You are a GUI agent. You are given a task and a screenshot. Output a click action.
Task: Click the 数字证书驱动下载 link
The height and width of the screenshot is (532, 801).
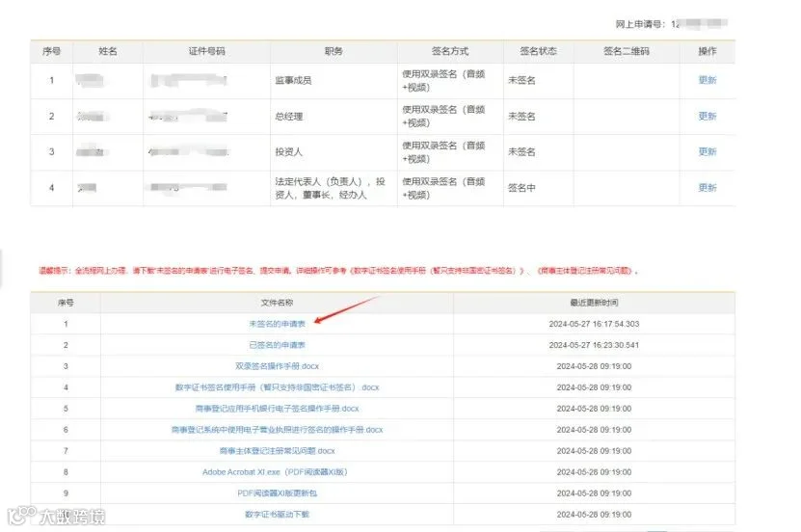click(277, 514)
